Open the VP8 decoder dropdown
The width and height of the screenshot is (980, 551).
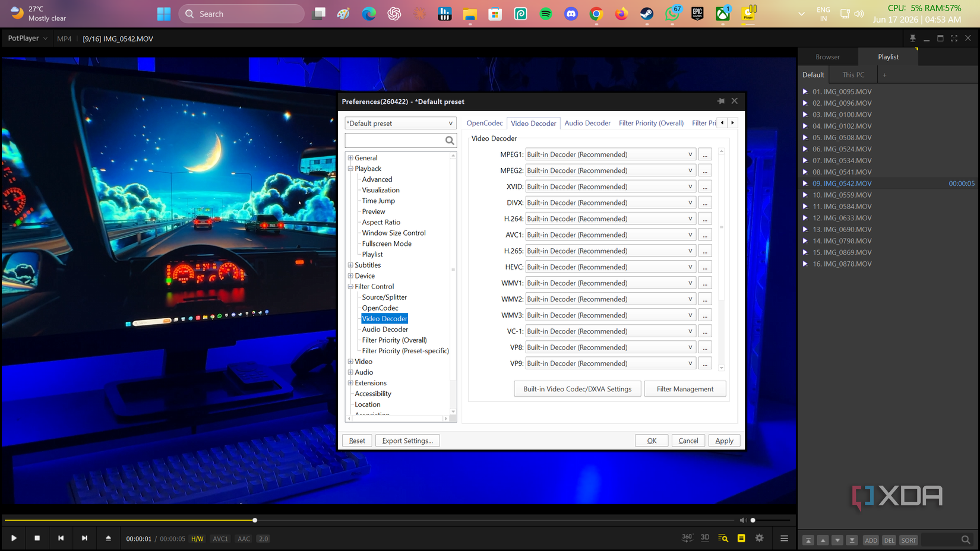(611, 347)
